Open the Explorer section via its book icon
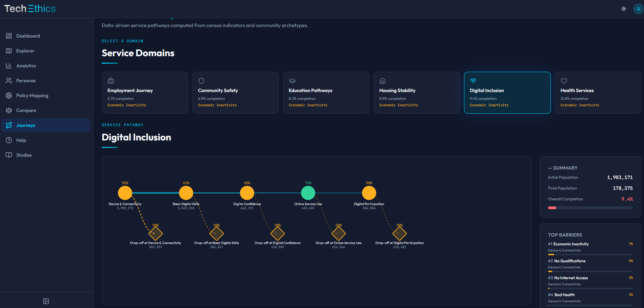This screenshot has height=308, width=644. coord(9,51)
